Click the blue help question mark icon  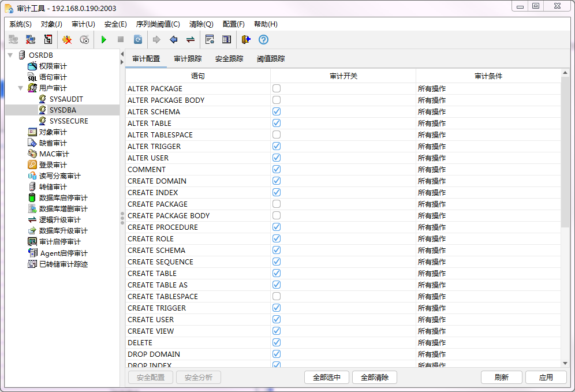[x=263, y=40]
